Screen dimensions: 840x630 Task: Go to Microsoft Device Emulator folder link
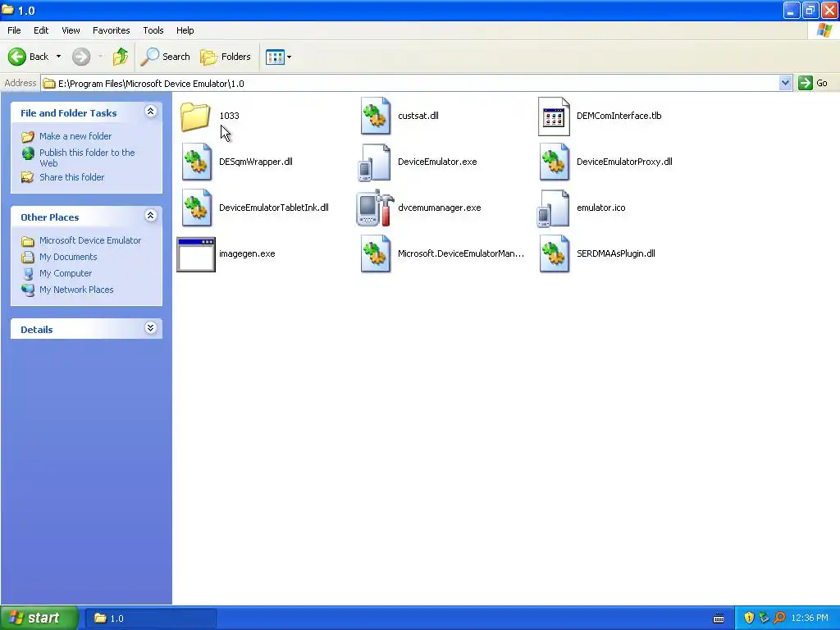tap(90, 240)
